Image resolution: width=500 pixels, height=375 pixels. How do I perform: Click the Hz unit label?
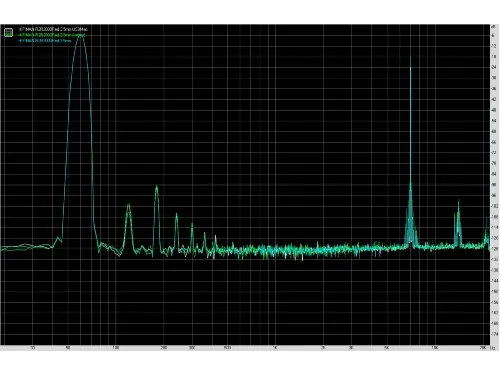pyautogui.click(x=493, y=348)
